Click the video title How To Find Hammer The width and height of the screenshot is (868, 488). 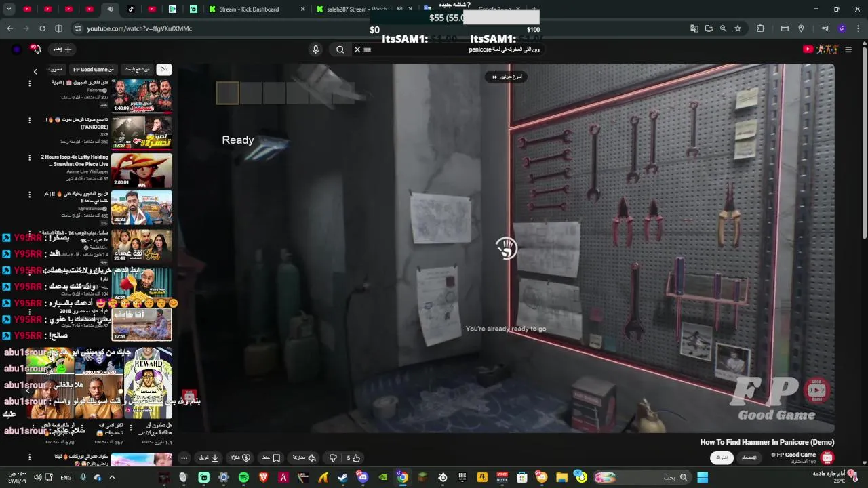coord(767,442)
